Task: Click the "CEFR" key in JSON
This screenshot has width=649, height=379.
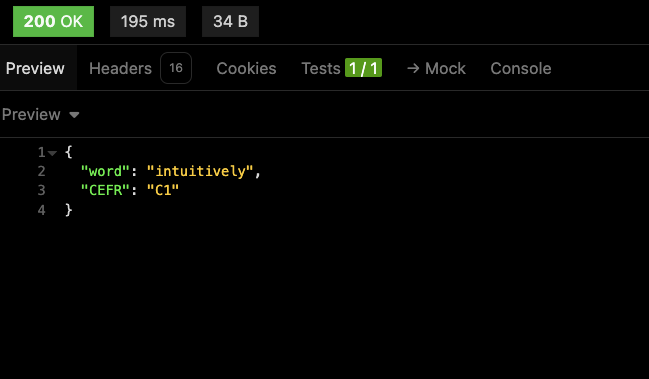Action: click(x=105, y=190)
